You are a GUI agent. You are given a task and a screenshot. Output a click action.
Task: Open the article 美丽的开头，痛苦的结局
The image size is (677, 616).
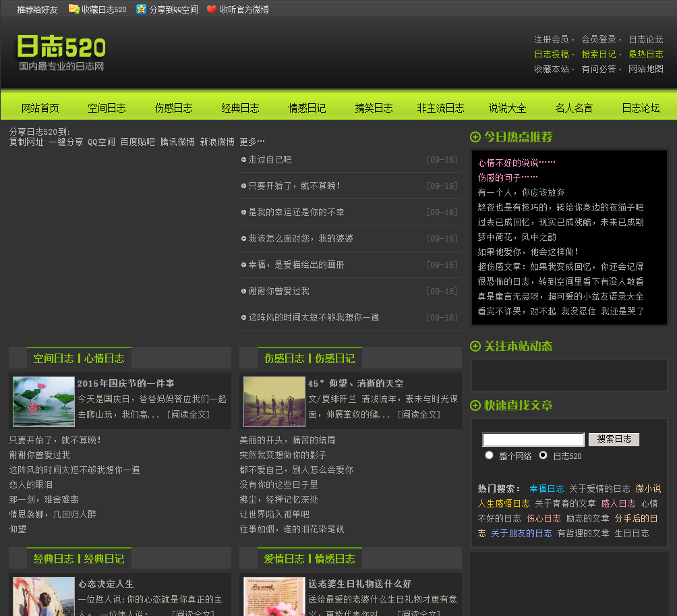[x=287, y=440]
